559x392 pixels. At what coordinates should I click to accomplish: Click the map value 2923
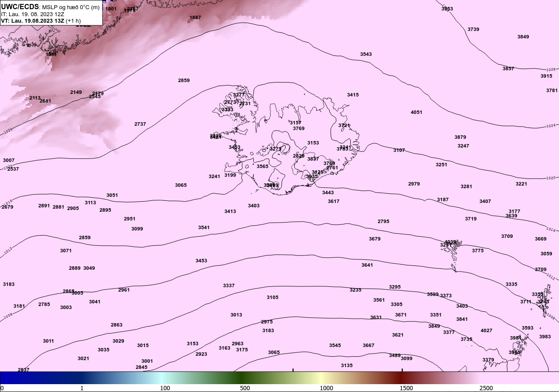coord(201,354)
